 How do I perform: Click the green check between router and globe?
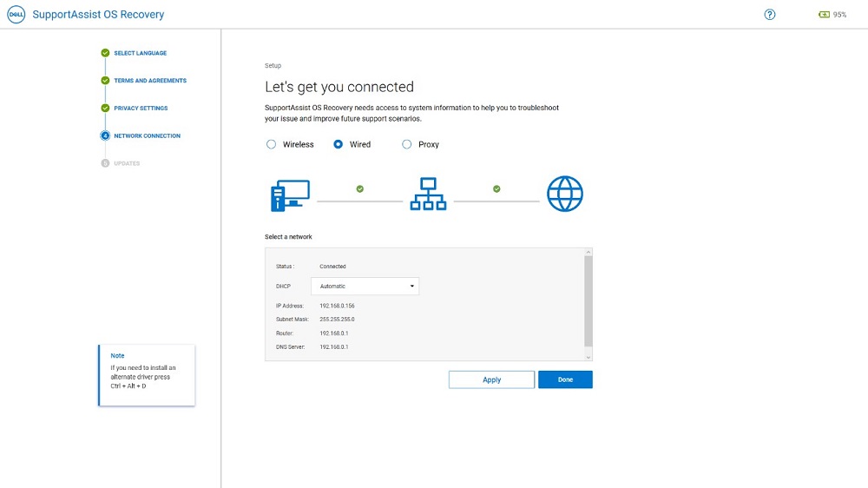[496, 189]
